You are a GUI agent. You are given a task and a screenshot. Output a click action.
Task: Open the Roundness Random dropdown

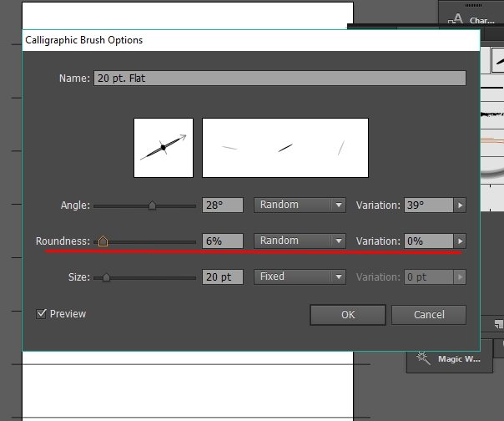[300, 241]
